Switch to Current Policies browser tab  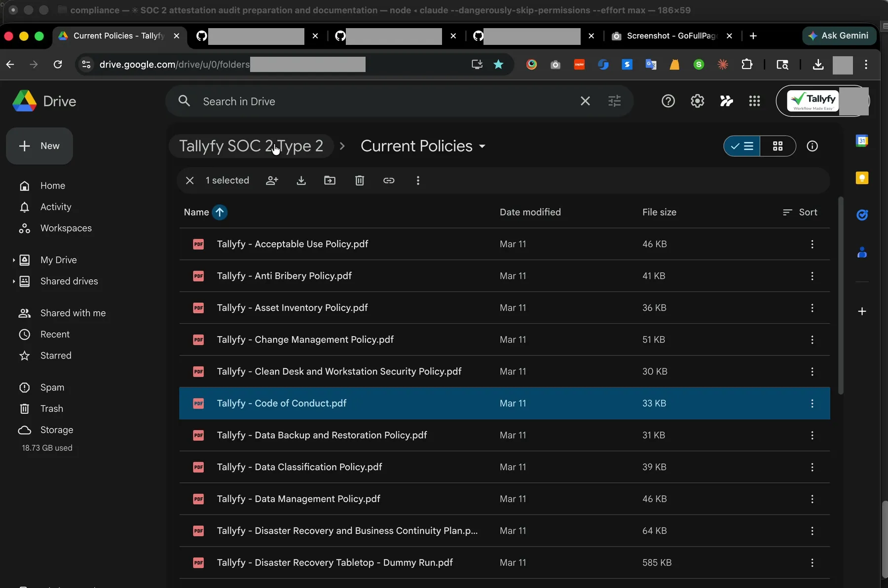coord(118,36)
